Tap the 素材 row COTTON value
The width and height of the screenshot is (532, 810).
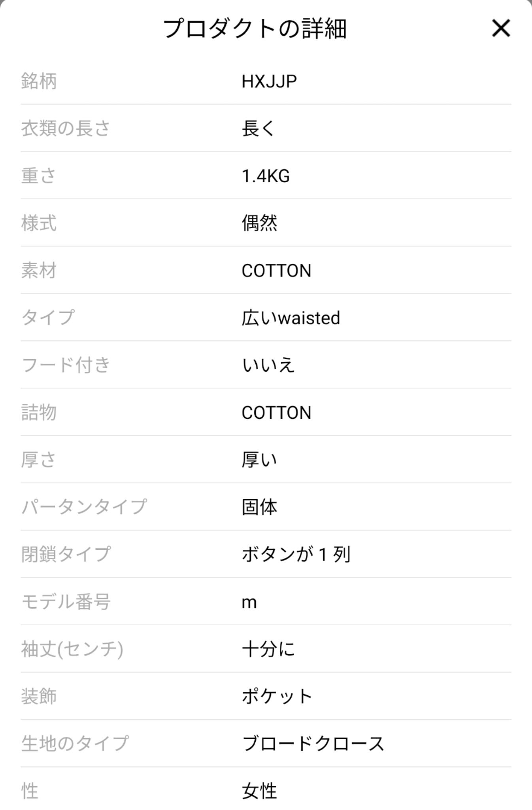(x=276, y=271)
